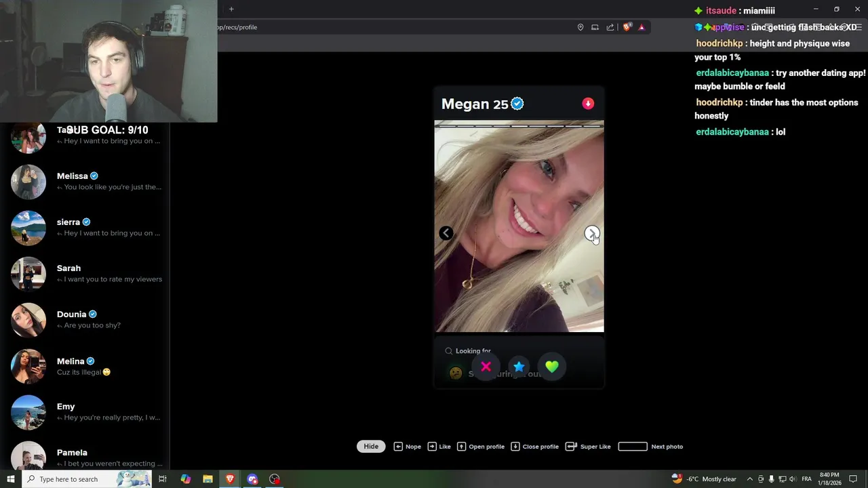Image resolution: width=868 pixels, height=488 pixels.
Task: Open File Explorer from taskbar
Action: (208, 479)
